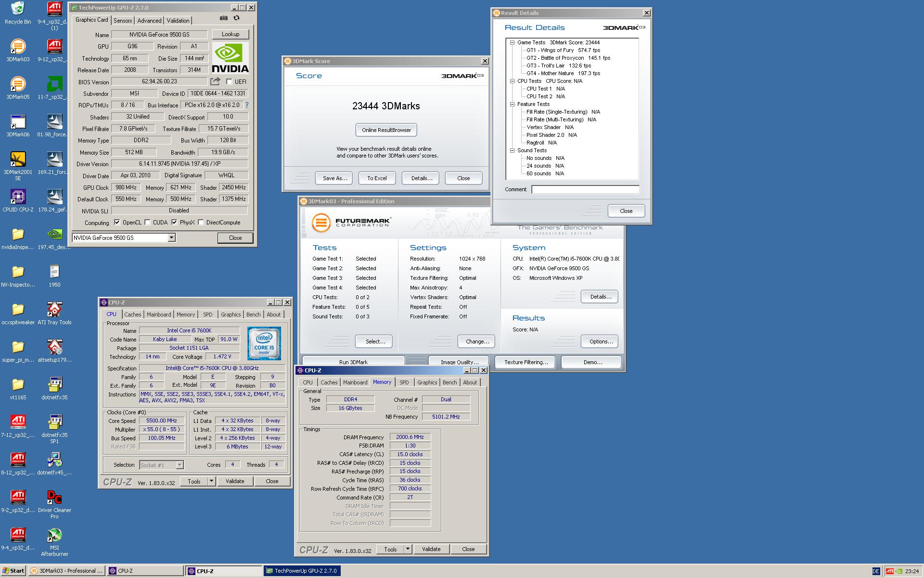Screen dimensions: 924x578
Task: Click To Excel button
Action: (x=377, y=178)
